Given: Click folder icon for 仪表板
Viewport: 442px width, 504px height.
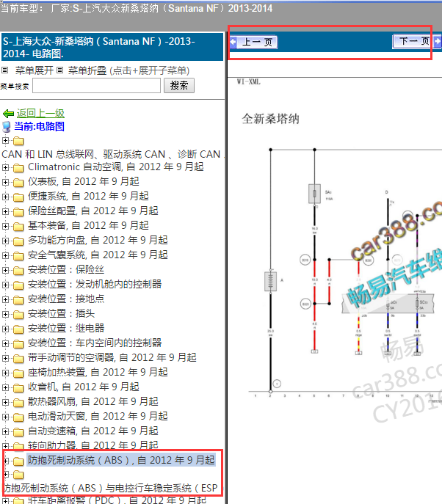Looking at the screenshot, I should click(18, 183).
